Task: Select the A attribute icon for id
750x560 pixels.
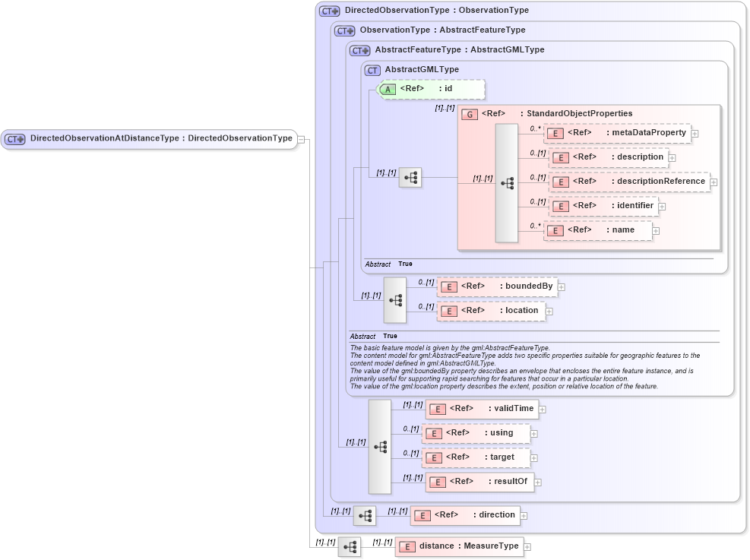Action: [x=388, y=89]
